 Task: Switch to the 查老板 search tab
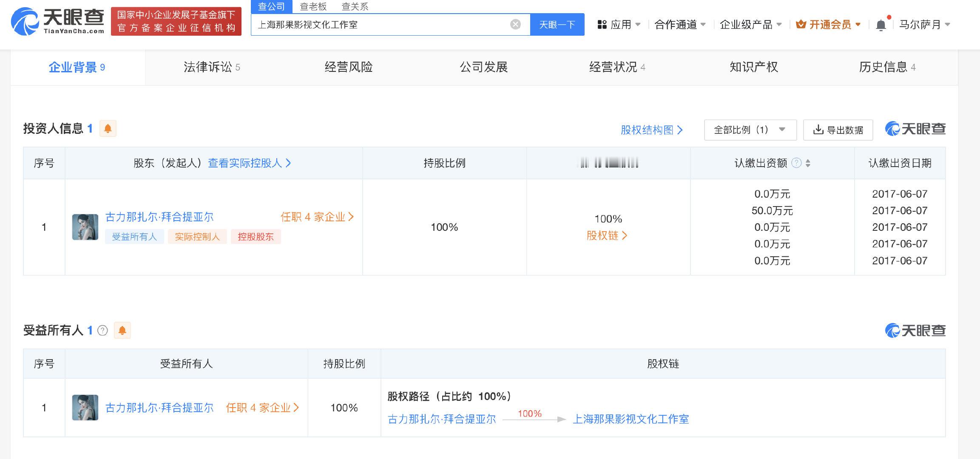[313, 6]
